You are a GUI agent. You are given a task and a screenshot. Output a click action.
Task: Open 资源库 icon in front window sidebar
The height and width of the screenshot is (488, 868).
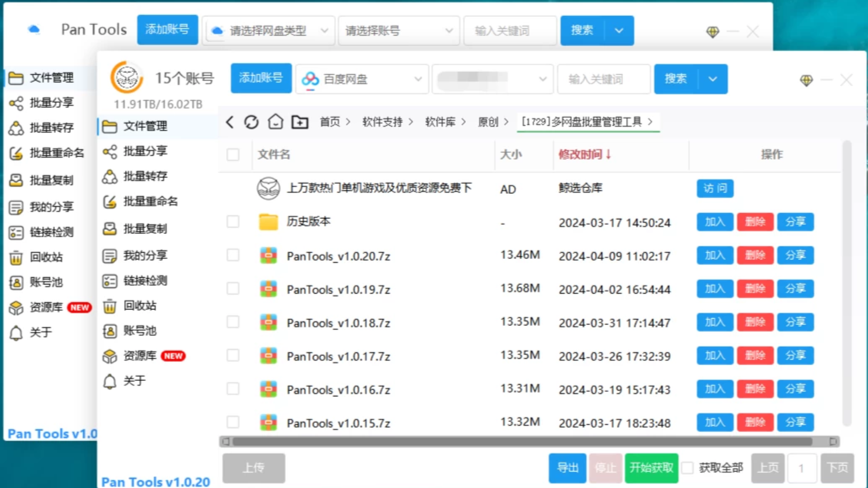[110, 356]
